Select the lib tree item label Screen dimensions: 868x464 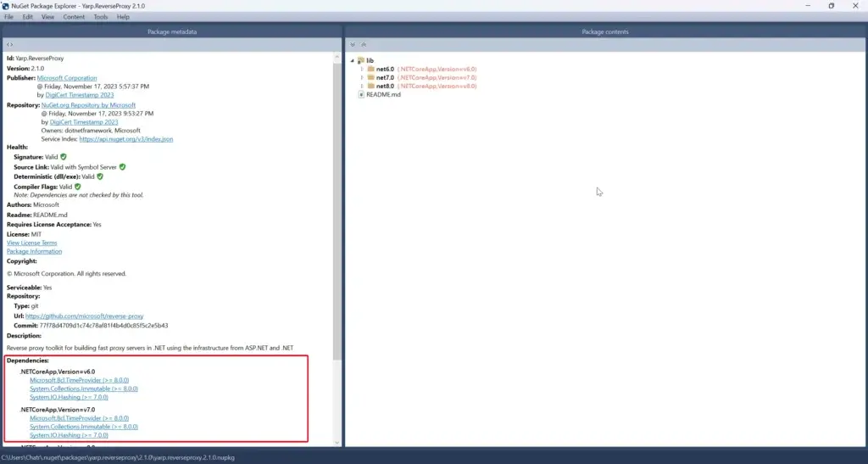[x=370, y=61]
